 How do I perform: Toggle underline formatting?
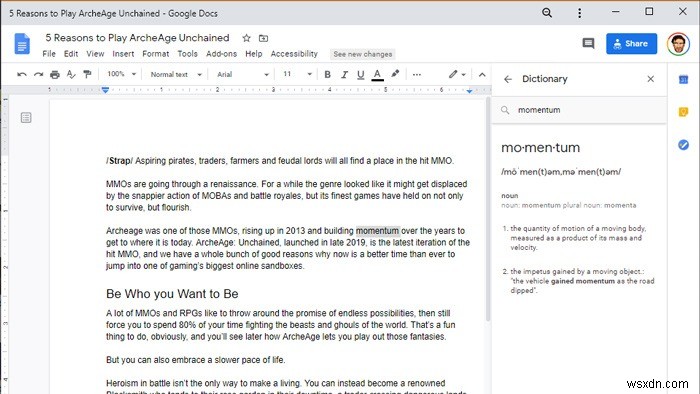(x=360, y=75)
